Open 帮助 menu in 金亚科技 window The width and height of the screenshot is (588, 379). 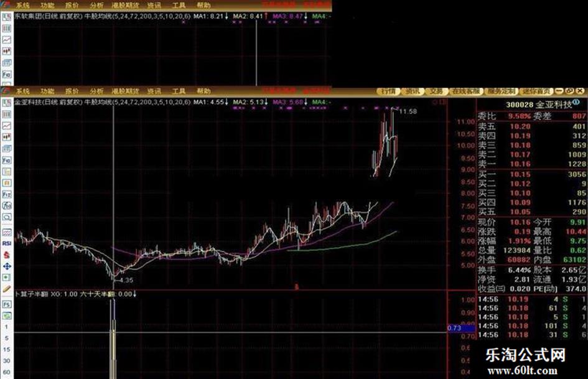click(x=203, y=91)
